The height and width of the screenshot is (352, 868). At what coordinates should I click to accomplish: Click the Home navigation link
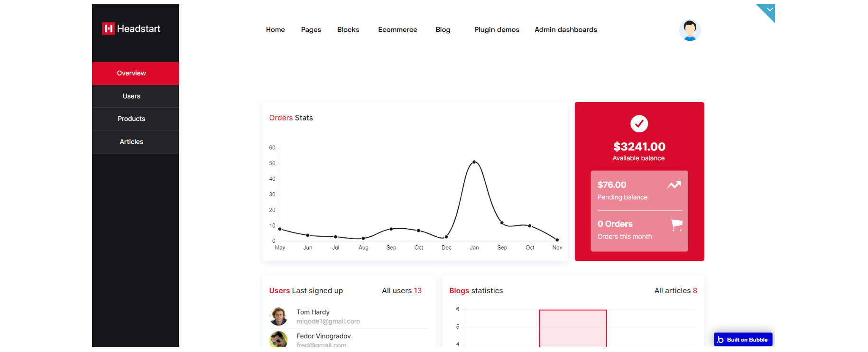[x=275, y=29]
